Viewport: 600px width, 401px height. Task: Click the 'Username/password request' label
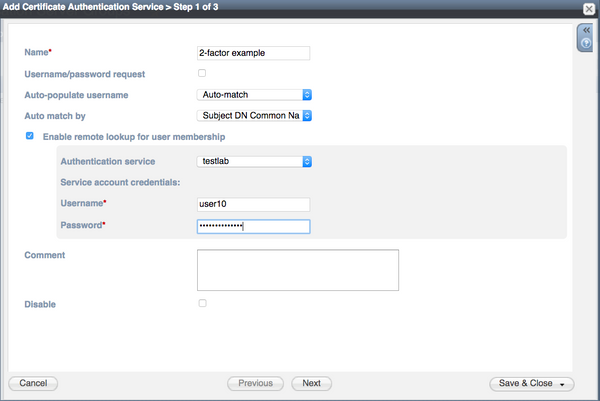[85, 74]
